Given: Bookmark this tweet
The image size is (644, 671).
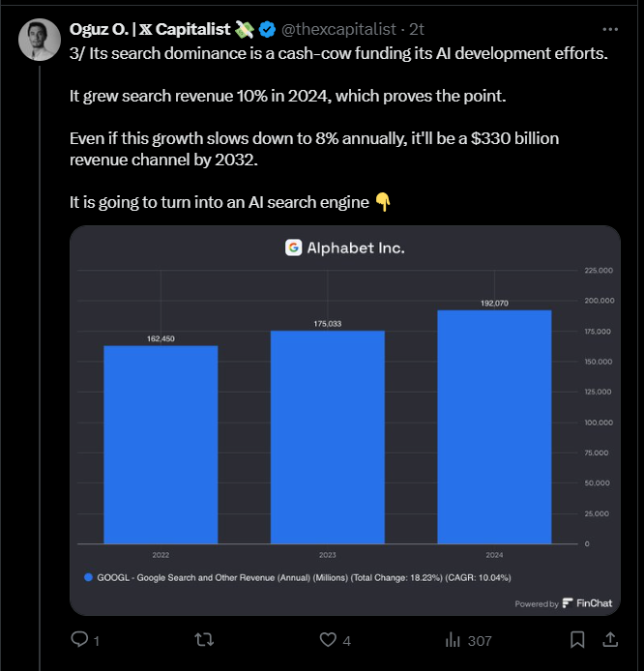Looking at the screenshot, I should pos(577,640).
